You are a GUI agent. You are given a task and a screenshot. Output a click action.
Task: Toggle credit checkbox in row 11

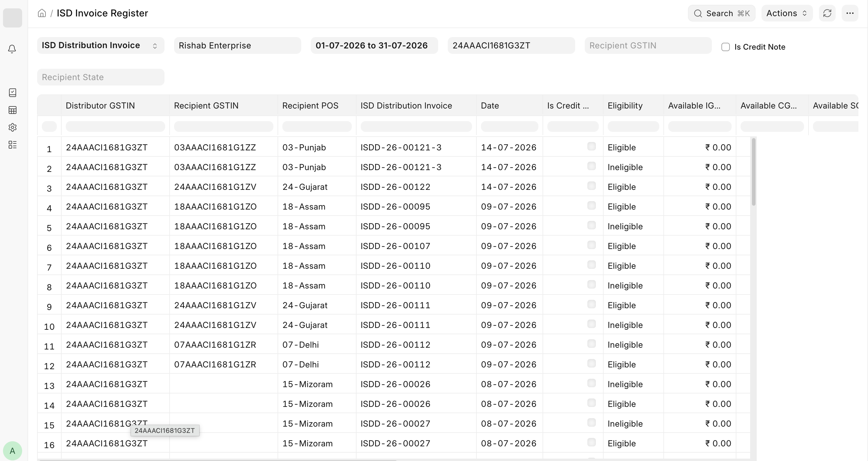[x=591, y=344]
